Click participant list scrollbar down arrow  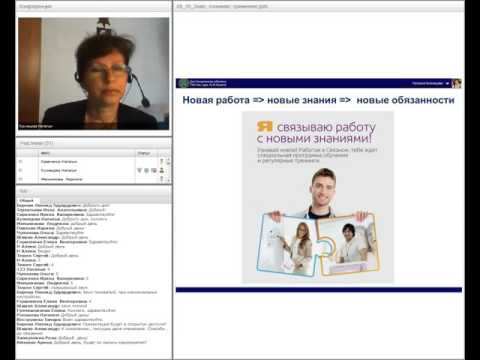168,180
